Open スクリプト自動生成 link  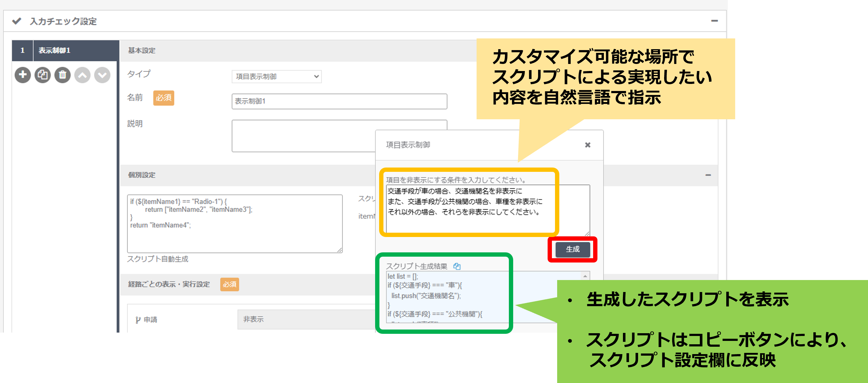click(x=157, y=259)
